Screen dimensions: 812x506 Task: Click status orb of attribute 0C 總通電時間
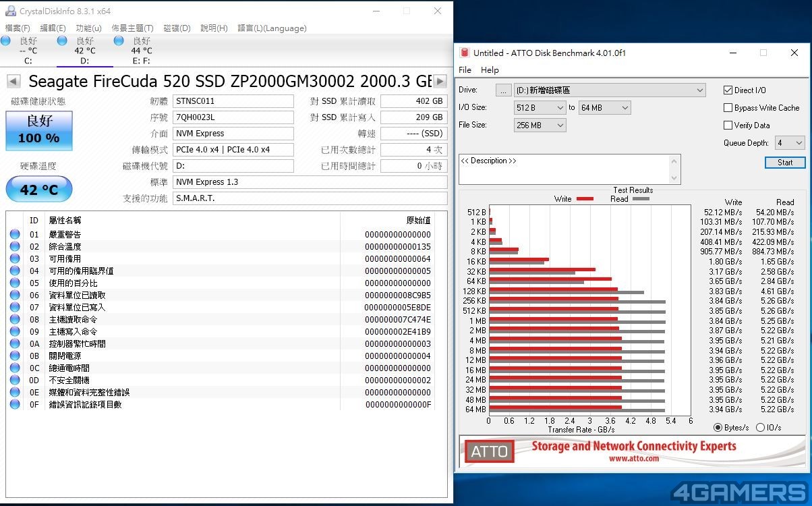click(x=15, y=368)
